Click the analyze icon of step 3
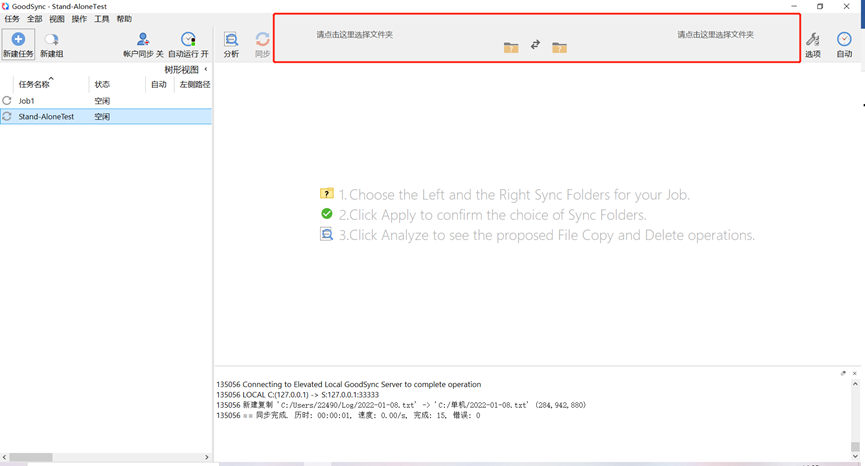 tap(327, 234)
